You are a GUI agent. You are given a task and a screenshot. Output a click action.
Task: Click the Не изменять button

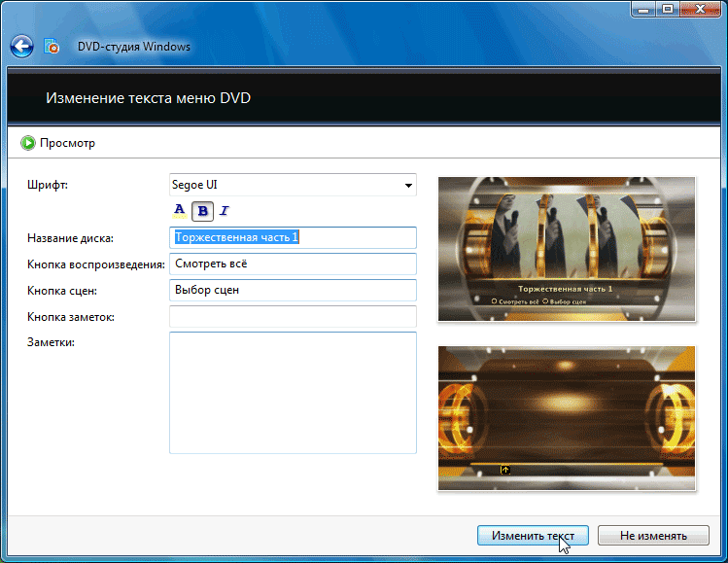click(653, 536)
